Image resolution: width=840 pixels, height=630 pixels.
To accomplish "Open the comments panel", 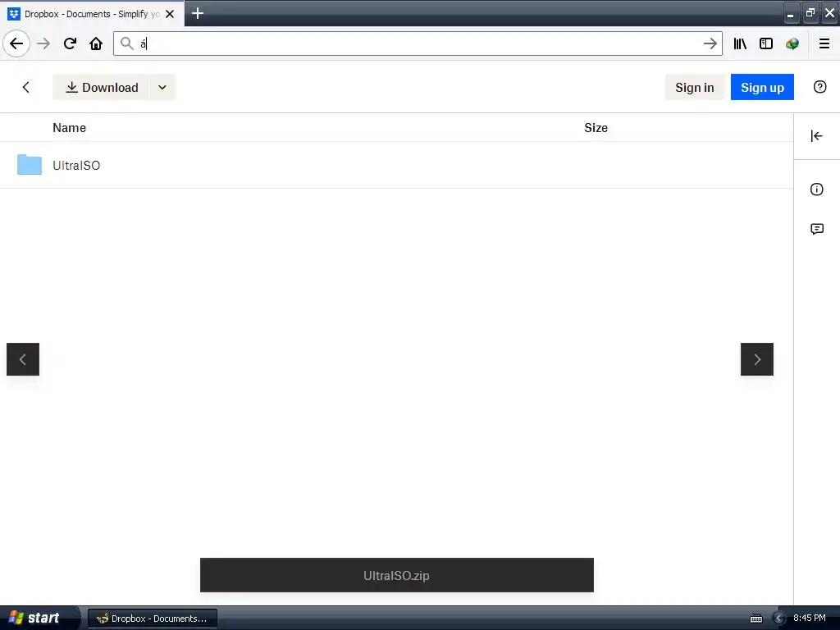I will tap(816, 230).
